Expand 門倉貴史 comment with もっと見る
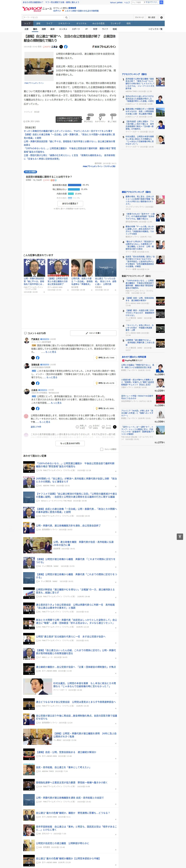 point(51,352)
